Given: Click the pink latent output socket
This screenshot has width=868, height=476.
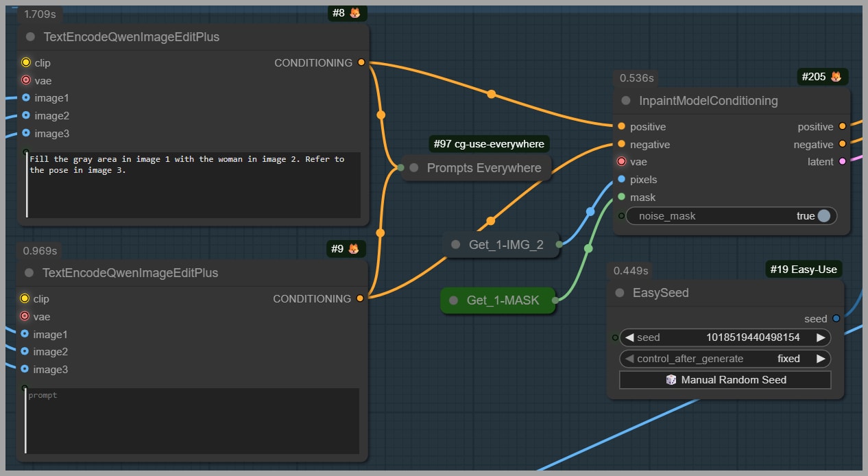Looking at the screenshot, I should click(842, 162).
